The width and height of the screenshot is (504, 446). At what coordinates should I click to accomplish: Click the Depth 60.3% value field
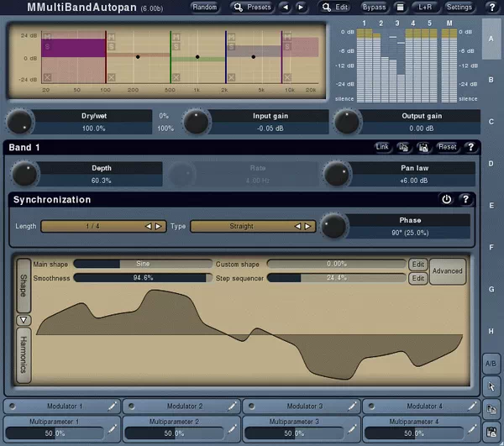pos(101,181)
